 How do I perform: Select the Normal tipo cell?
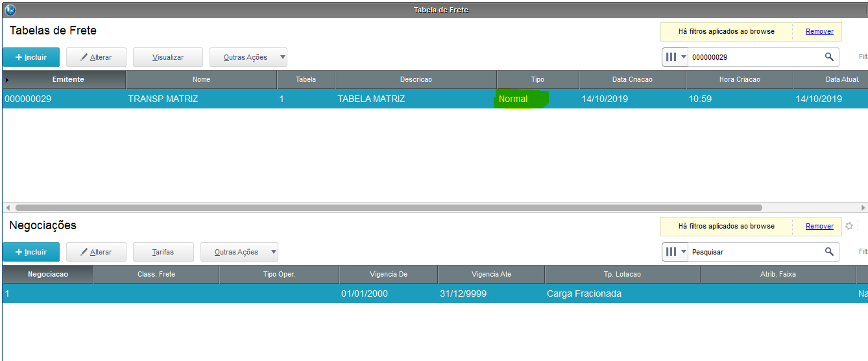click(x=538, y=99)
